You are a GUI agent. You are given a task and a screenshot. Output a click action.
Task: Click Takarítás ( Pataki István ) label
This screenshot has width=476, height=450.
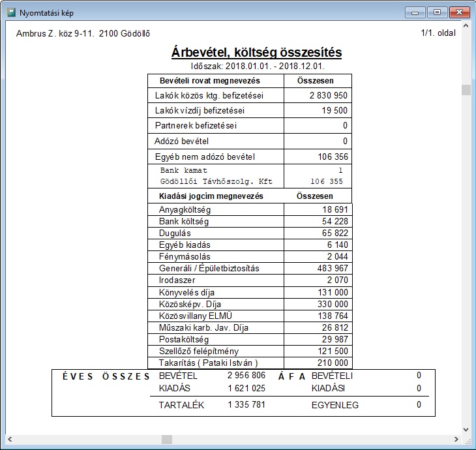click(x=208, y=363)
